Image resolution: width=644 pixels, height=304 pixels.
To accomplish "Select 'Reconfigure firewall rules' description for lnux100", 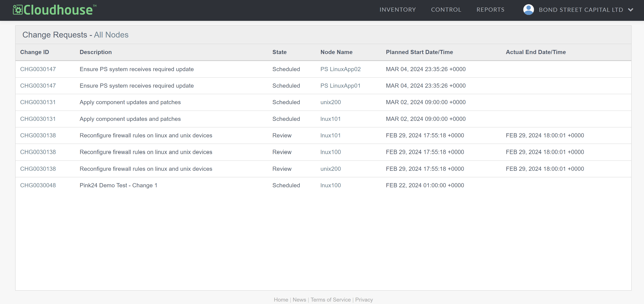I will tap(146, 152).
